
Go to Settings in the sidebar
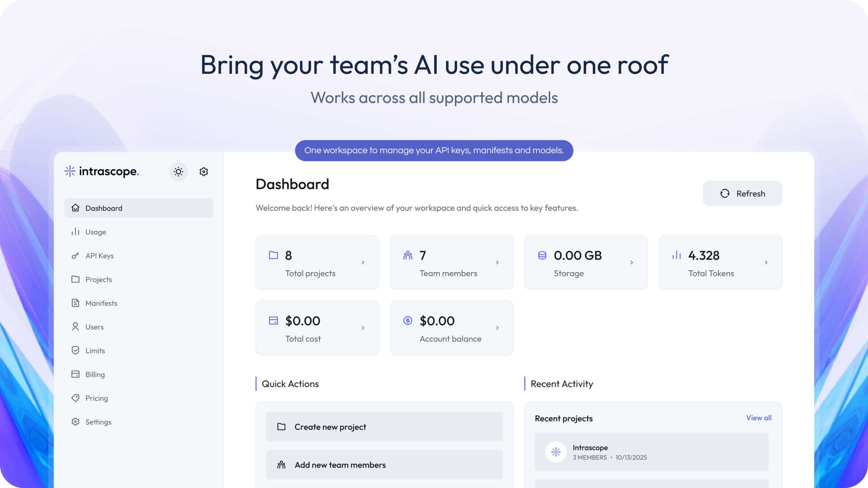click(98, 422)
